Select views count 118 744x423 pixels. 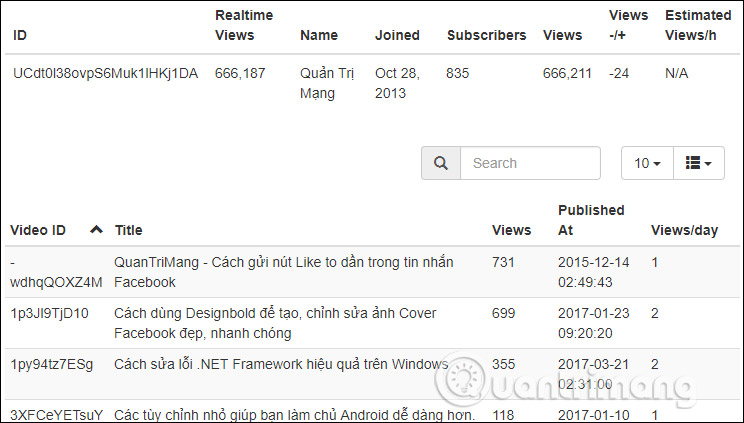point(503,415)
